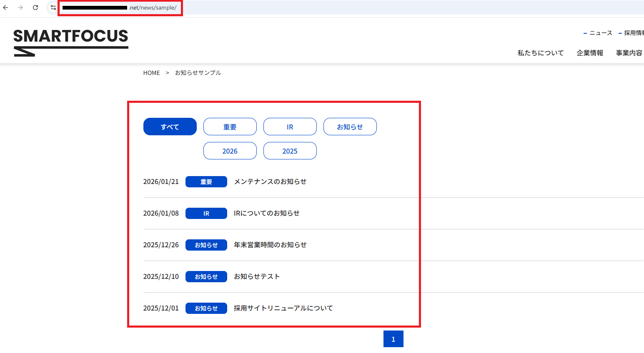Filter news by IR category
The image size is (644, 353).
tap(290, 126)
